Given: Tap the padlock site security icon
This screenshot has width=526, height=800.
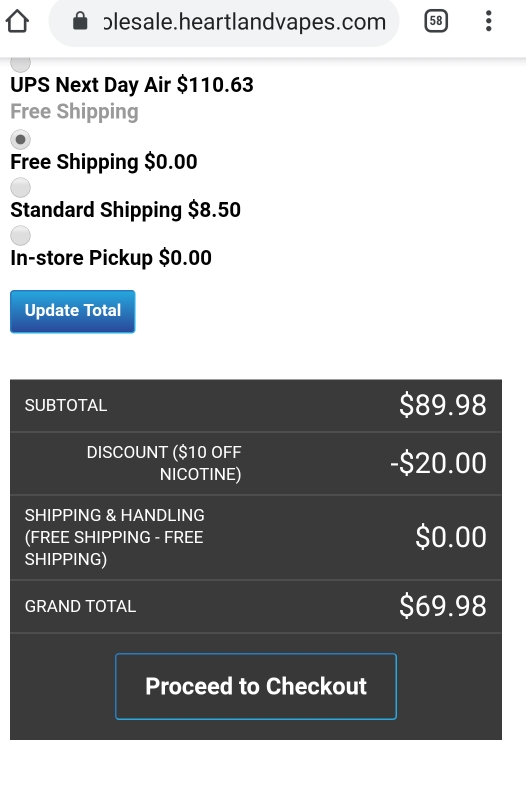Looking at the screenshot, I should click(80, 21).
